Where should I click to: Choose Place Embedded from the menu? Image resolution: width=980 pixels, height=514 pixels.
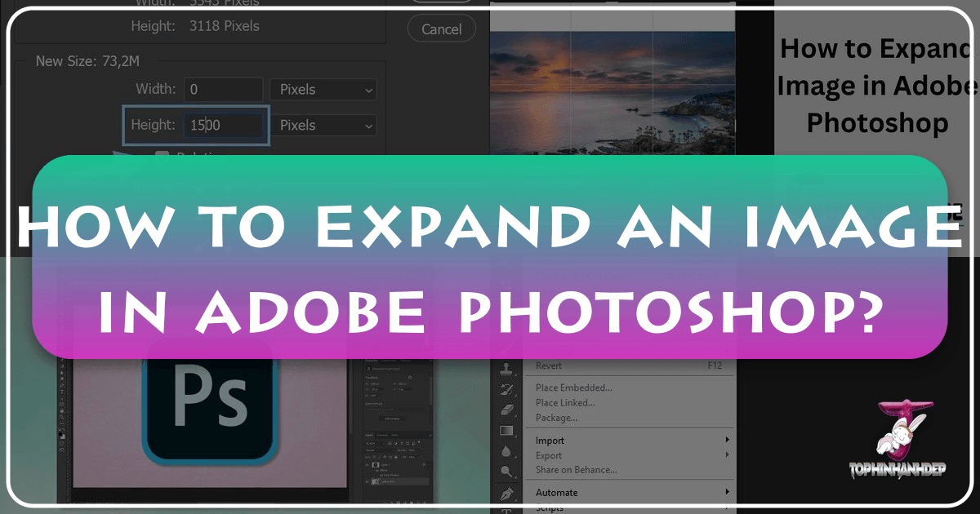pyautogui.click(x=574, y=387)
